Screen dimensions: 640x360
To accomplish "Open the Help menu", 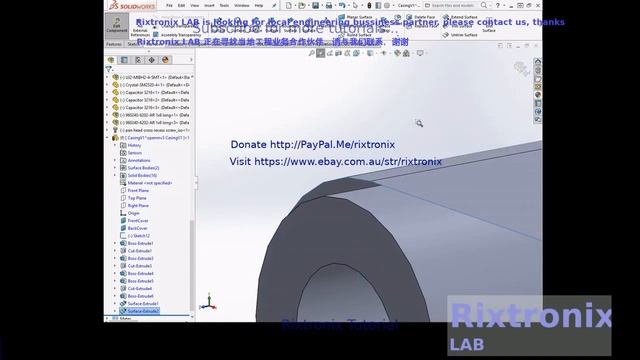I will (259, 6).
